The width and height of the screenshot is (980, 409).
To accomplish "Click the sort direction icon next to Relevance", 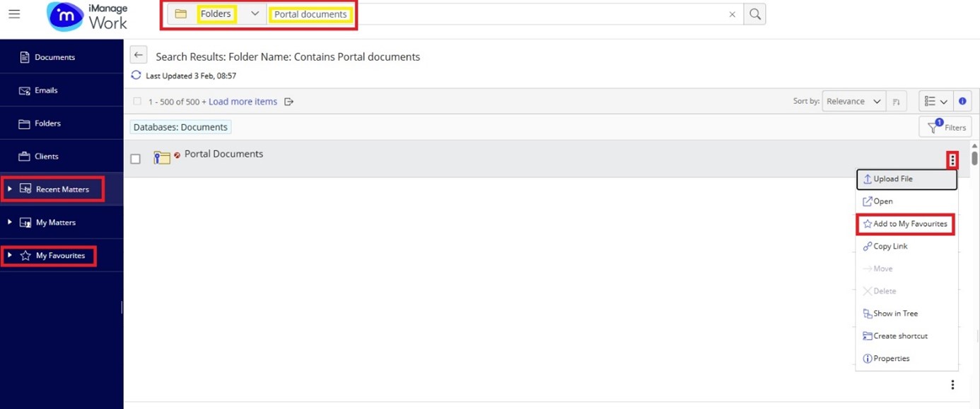I will pos(896,101).
